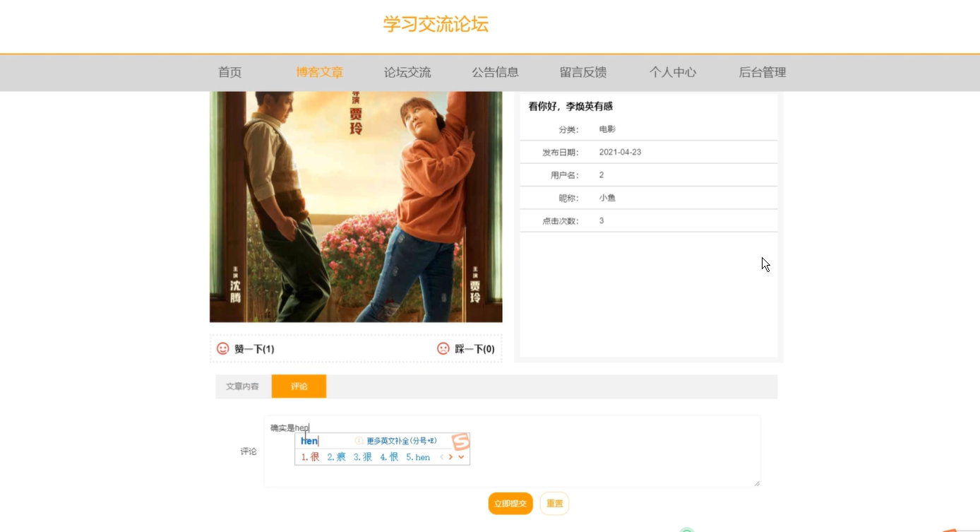Click the 立即提交 submit button
Screen dimensions: 980x532
point(510,504)
